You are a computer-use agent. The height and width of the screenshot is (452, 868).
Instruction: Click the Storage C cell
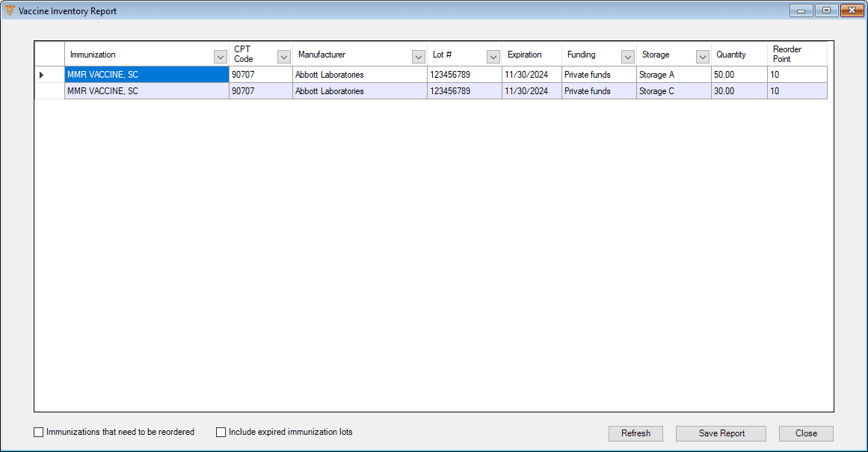(674, 91)
